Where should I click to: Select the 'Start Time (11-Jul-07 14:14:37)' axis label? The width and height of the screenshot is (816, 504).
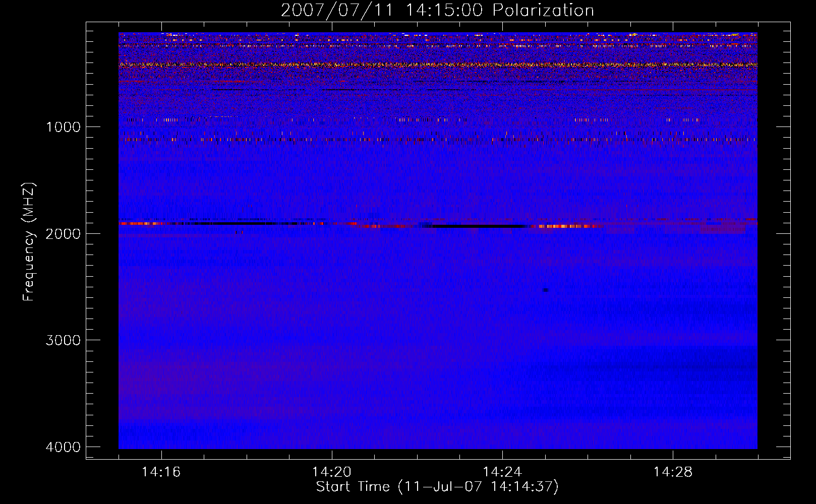click(437, 487)
